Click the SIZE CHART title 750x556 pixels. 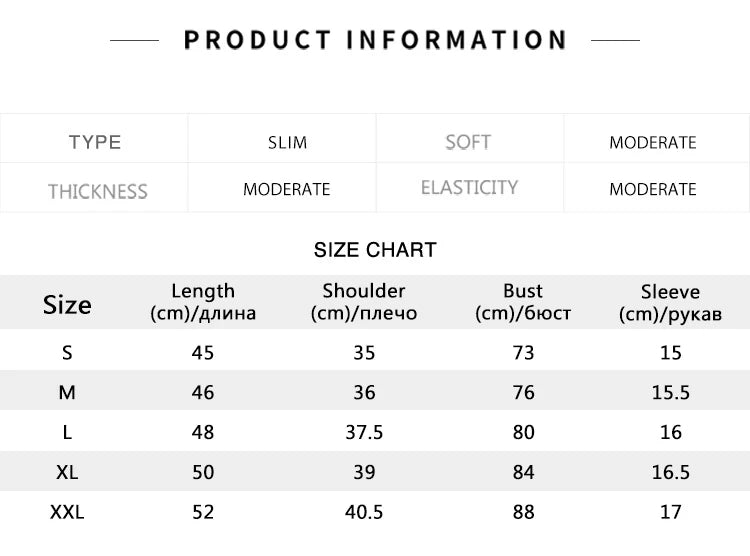[x=375, y=250]
